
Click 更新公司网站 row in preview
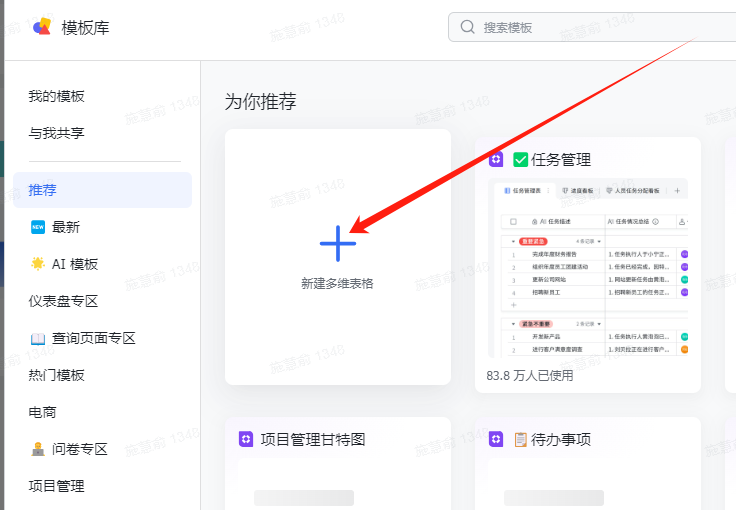(x=549, y=280)
